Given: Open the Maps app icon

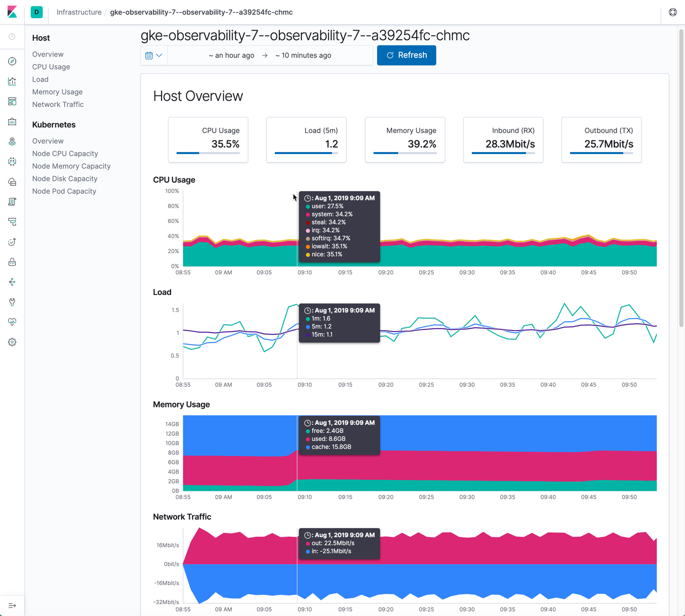Looking at the screenshot, I should point(12,141).
